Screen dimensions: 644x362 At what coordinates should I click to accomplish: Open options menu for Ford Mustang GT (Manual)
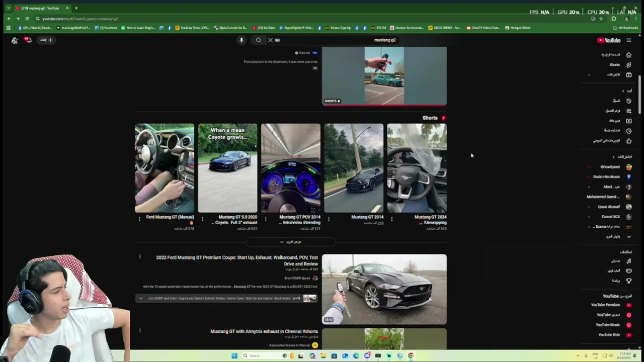click(x=140, y=219)
